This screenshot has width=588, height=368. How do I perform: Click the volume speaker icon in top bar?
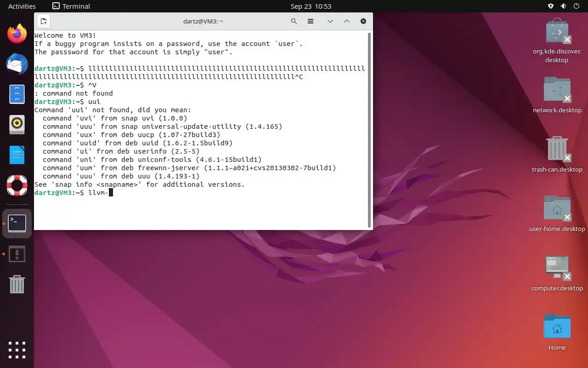coord(564,6)
